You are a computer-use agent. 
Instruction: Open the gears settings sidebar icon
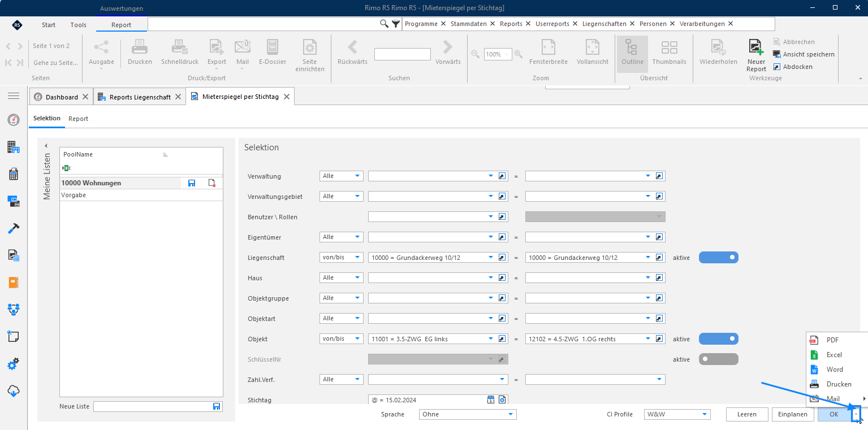click(x=14, y=364)
